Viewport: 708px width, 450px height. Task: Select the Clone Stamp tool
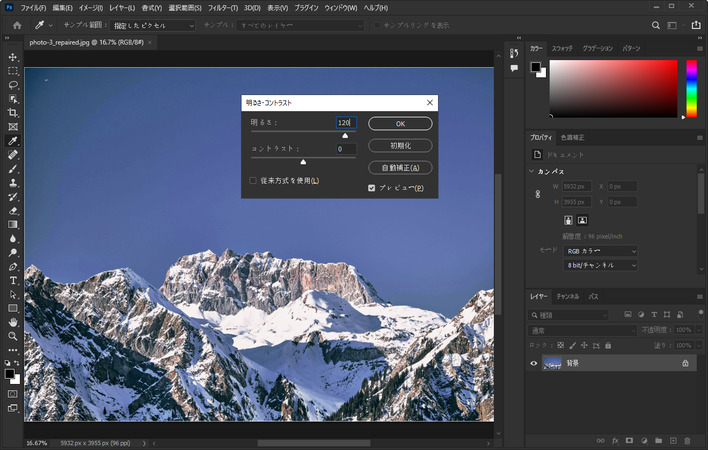13,183
